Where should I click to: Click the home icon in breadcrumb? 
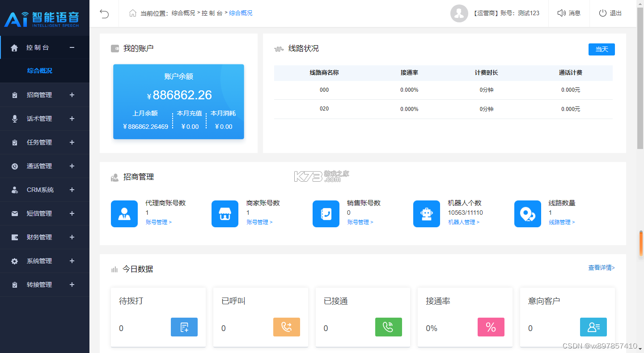tap(132, 13)
